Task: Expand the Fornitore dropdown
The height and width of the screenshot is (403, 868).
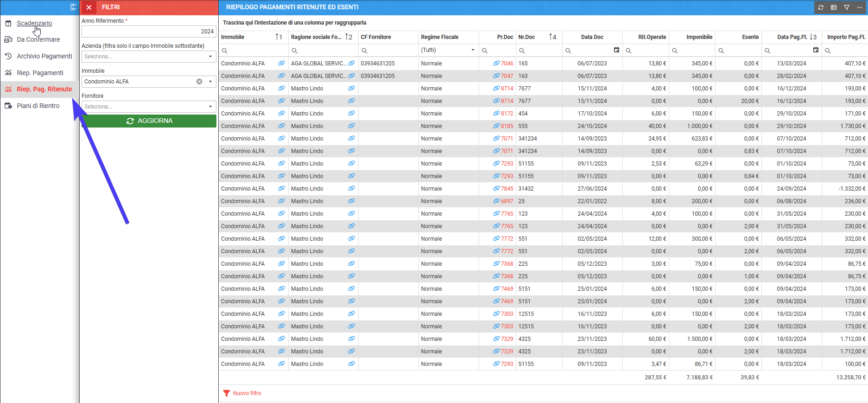Action: click(210, 107)
